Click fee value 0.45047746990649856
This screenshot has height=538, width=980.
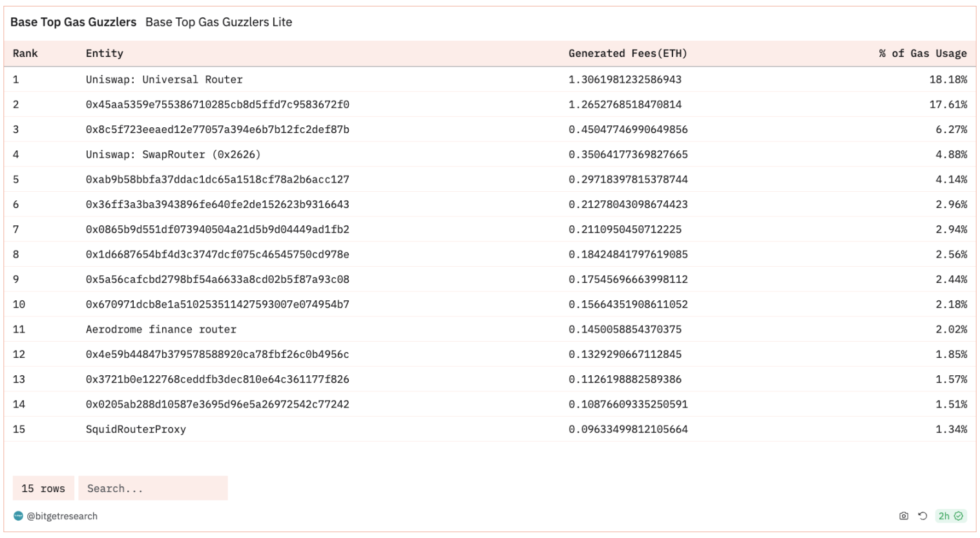pyautogui.click(x=628, y=129)
